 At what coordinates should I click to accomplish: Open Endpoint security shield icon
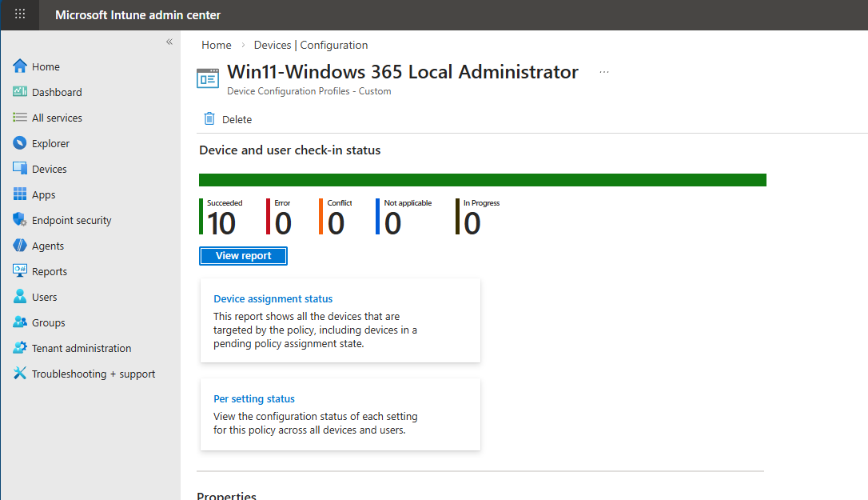[x=20, y=220]
